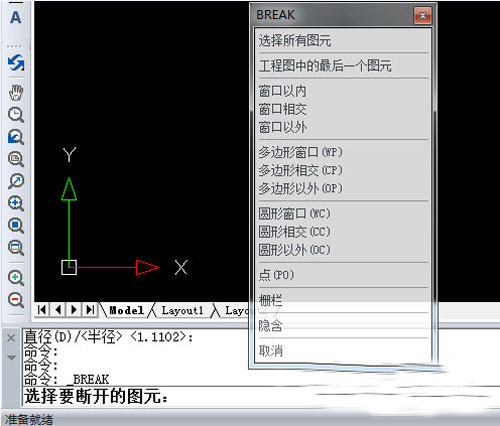Choose 工程图中的最后一个图元 menu entry
This screenshot has height=426, width=500.
coord(343,66)
